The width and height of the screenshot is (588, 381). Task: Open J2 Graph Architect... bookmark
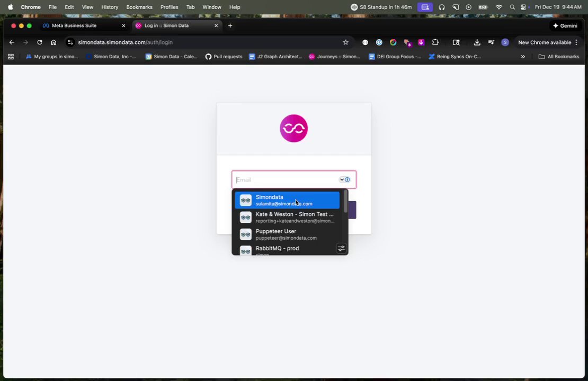point(275,57)
